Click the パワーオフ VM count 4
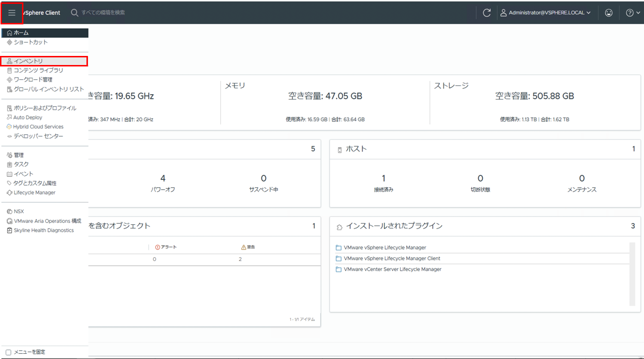Screen dimensions: 644x359 163,179
